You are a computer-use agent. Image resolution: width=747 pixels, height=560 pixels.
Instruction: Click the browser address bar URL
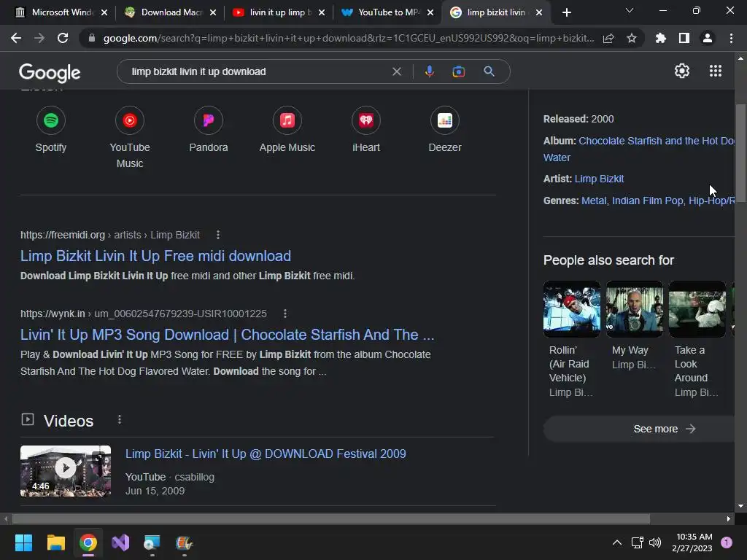[x=348, y=38]
